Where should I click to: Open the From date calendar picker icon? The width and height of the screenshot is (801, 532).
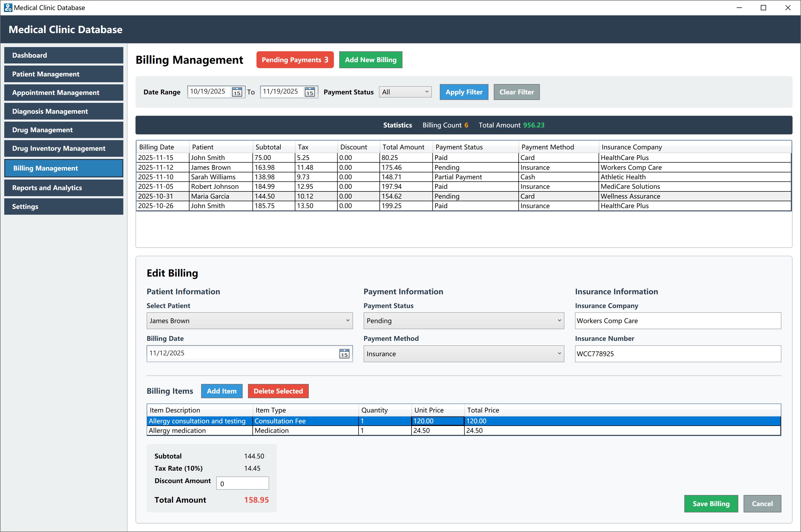click(237, 92)
